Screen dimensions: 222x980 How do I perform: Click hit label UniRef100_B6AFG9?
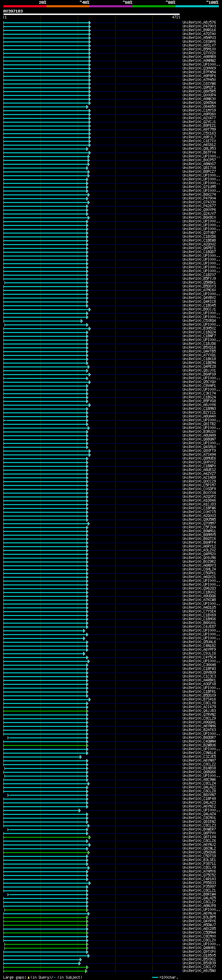pyautogui.click(x=199, y=374)
